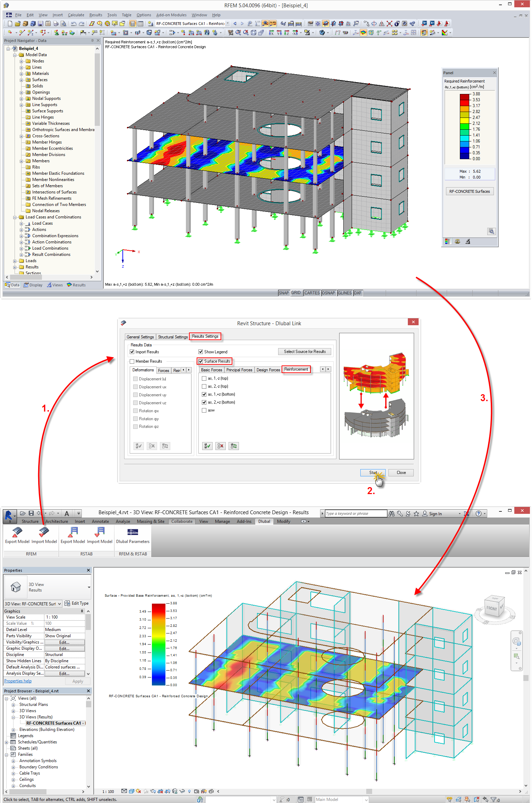Check the asw option
Viewport: 532px width, 803px height.
(x=204, y=410)
